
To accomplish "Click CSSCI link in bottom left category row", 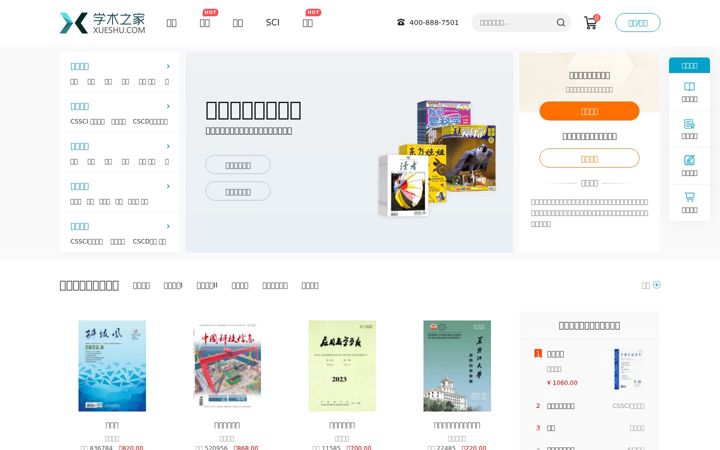I will click(86, 242).
